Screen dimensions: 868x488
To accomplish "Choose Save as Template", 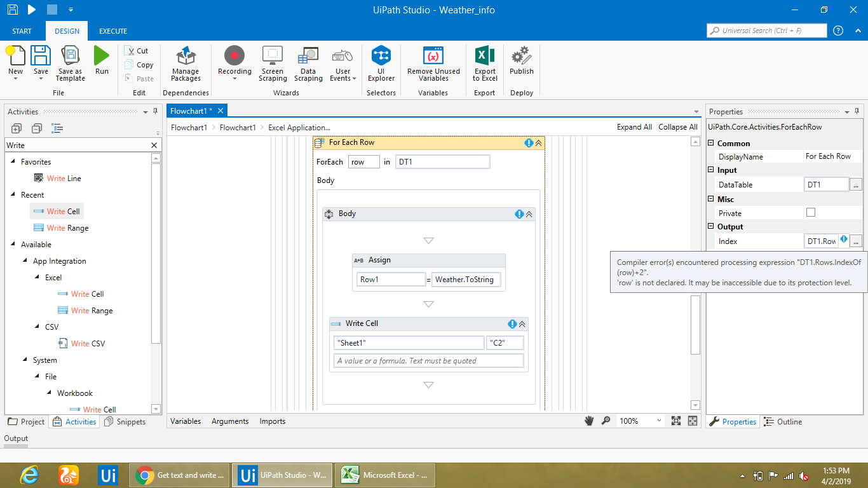I will 70,64.
